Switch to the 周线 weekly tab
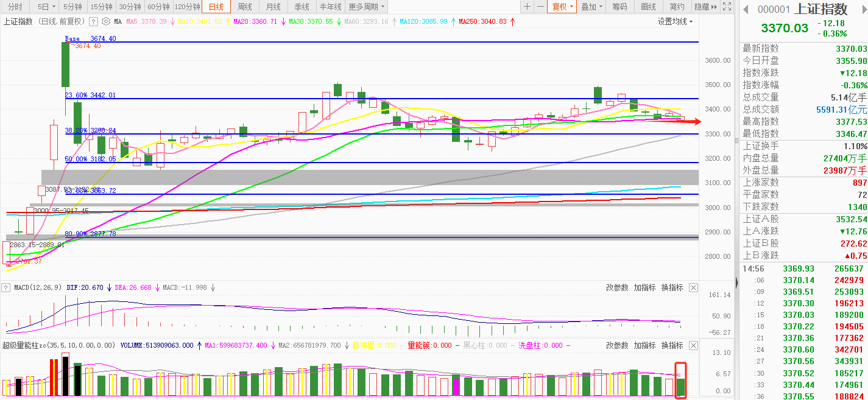Image resolution: width=868 pixels, height=400 pixels. coord(245,7)
